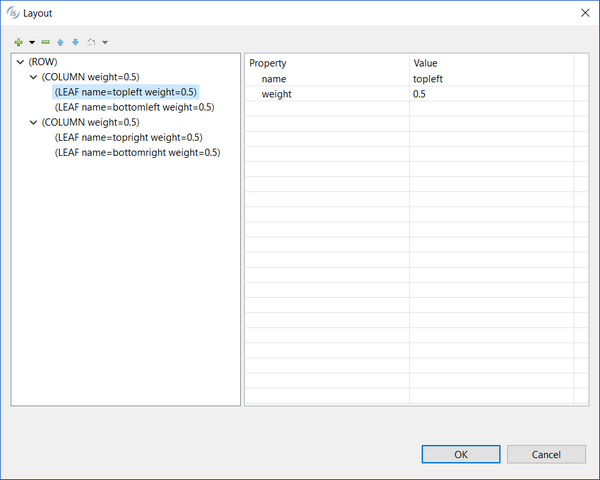Move node down with blue arrow

click(x=75, y=42)
